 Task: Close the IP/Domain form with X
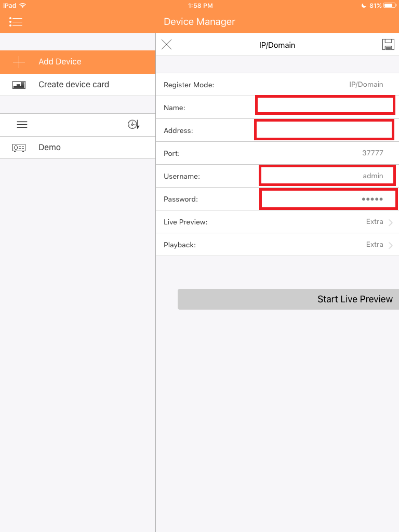pos(166,45)
